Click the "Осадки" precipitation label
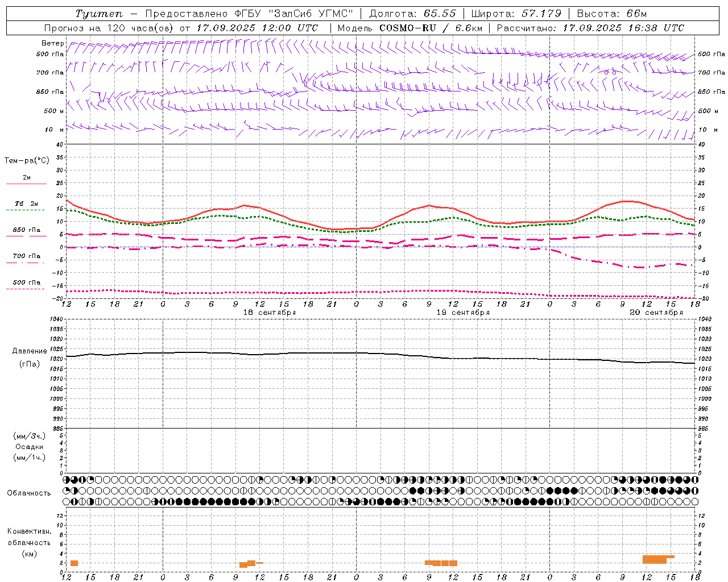The image size is (728, 582). (30, 447)
